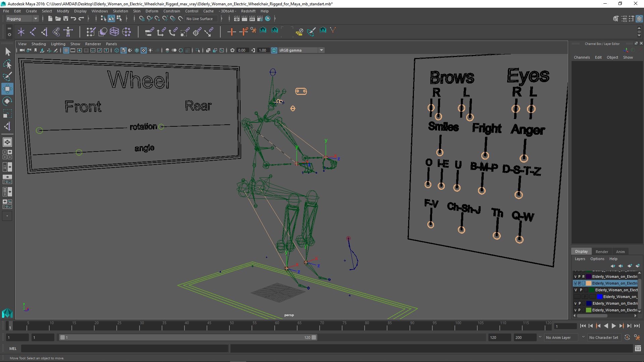
Task: Click the Redo arrow icon
Action: tap(81, 19)
